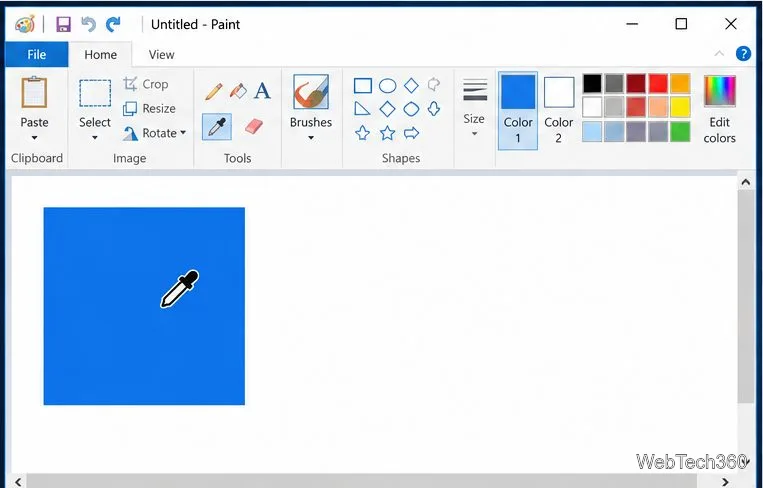Choose the right arrow shape
763x488 pixels.
[x=411, y=132]
